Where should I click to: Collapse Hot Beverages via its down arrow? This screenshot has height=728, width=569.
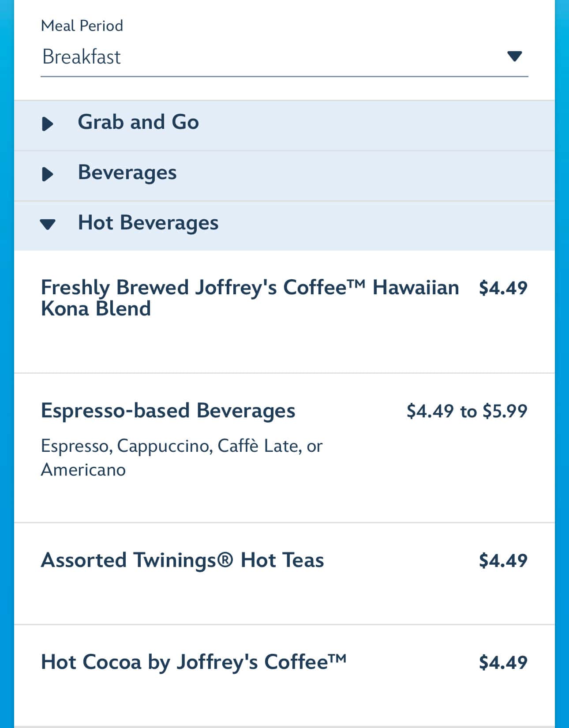47,225
